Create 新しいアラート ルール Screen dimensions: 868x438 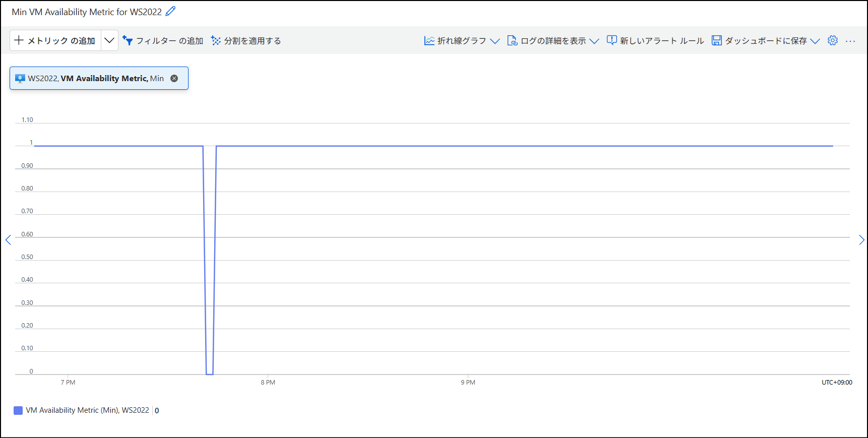point(655,41)
